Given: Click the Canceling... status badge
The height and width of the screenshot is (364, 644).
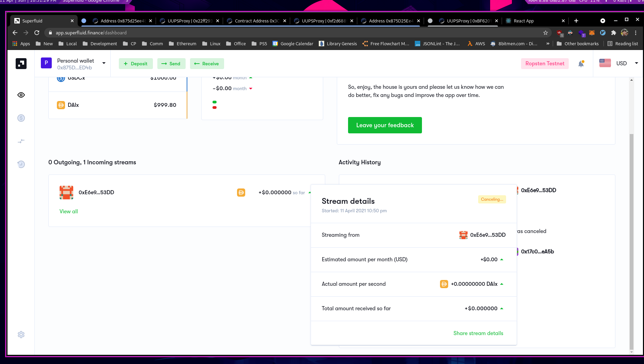Looking at the screenshot, I should click(492, 199).
